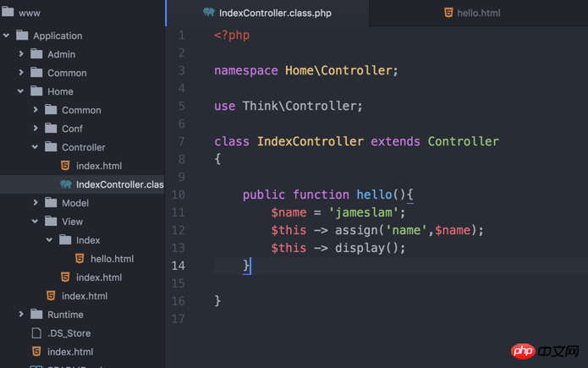Viewport: 588px width, 368px height.
Task: Collapse the View folder chevron
Action: tap(35, 222)
